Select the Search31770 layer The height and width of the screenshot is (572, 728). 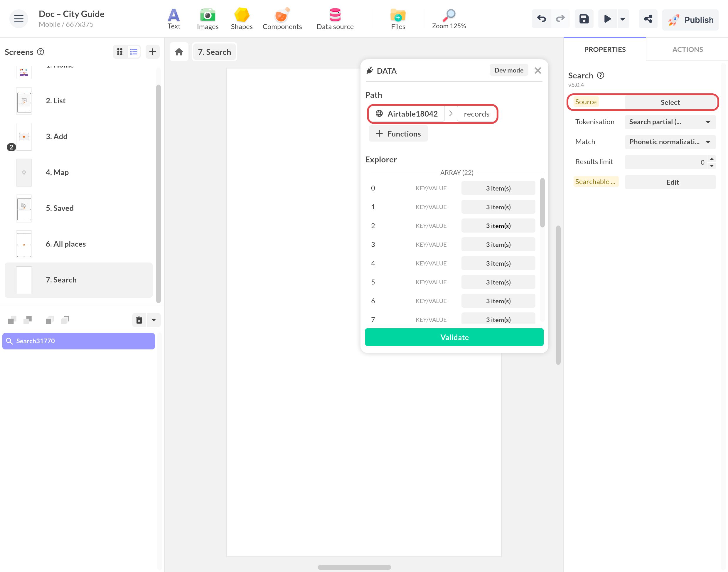click(x=79, y=341)
